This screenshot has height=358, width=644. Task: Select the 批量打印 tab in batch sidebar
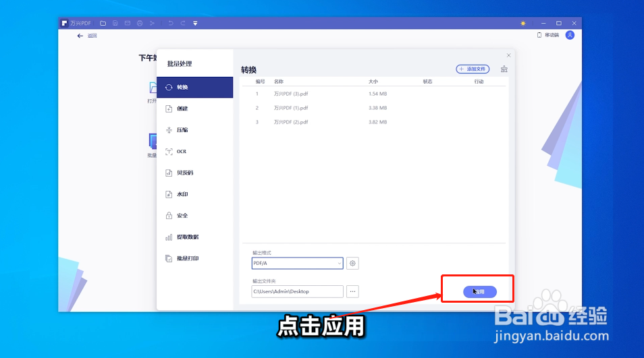click(x=194, y=258)
